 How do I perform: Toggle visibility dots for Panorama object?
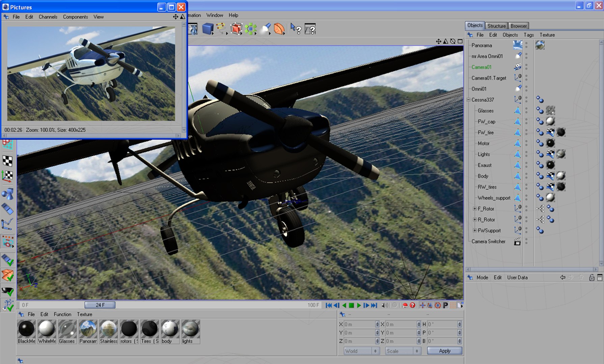[x=526, y=45]
